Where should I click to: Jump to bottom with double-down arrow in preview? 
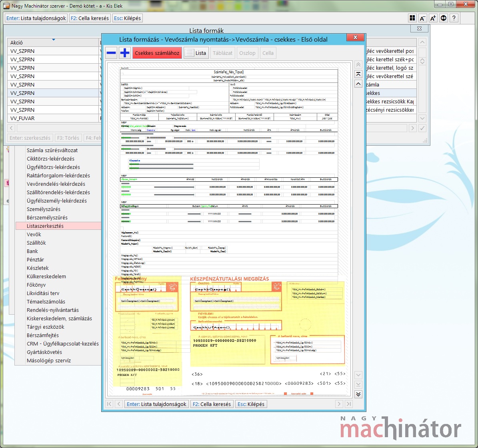(358, 394)
